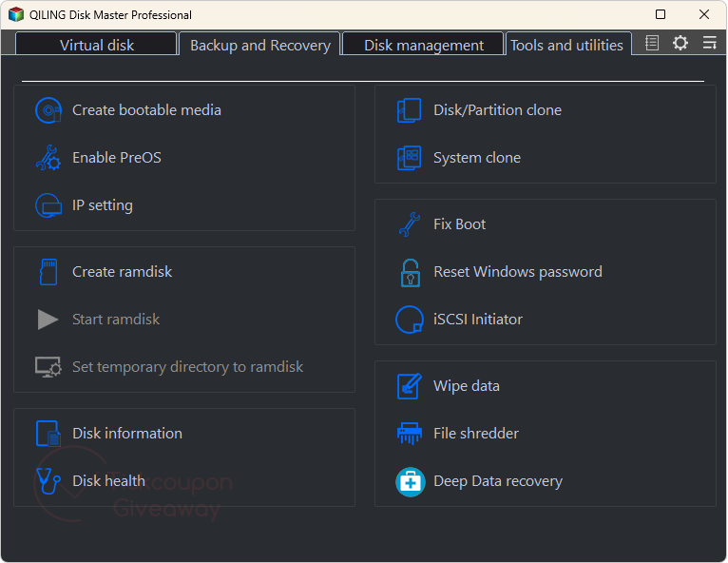Click the Enable PreOS wrench-gear icon
Image resolution: width=728 pixels, height=563 pixels.
pyautogui.click(x=48, y=158)
